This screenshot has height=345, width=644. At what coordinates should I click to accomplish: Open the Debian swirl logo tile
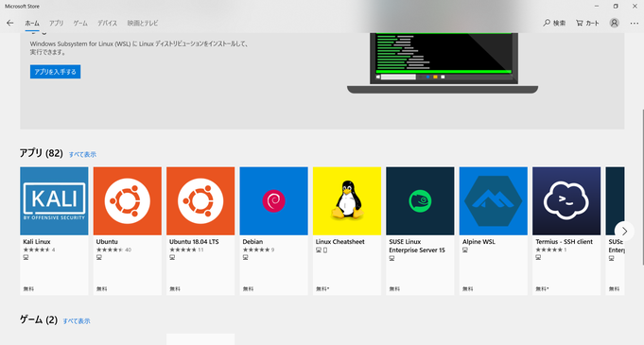click(273, 200)
